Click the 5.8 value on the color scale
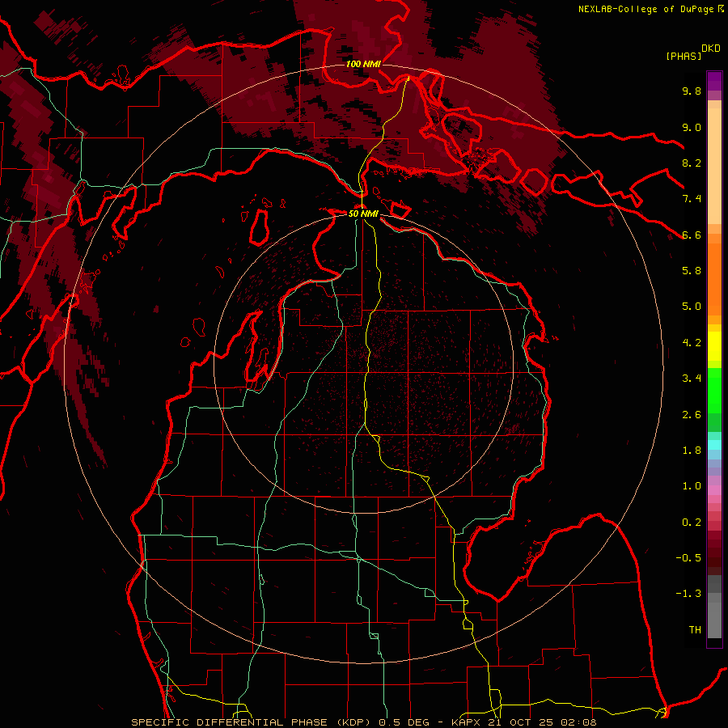Image resolution: width=728 pixels, height=728 pixels. coord(692,271)
